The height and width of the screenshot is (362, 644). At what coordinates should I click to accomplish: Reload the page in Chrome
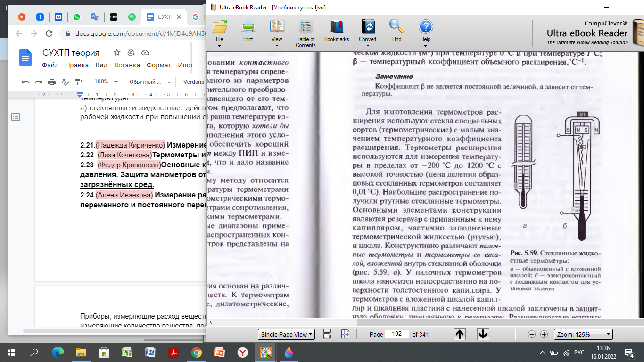point(49,33)
